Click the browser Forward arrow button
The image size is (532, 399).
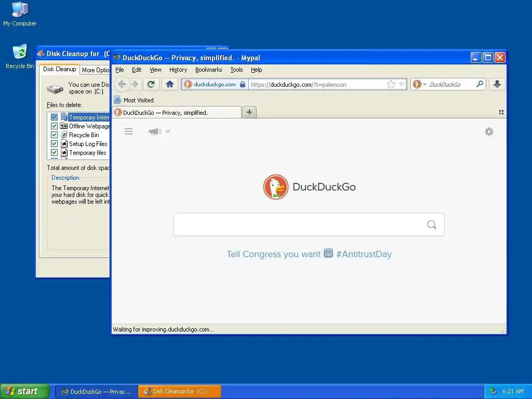[x=135, y=84]
